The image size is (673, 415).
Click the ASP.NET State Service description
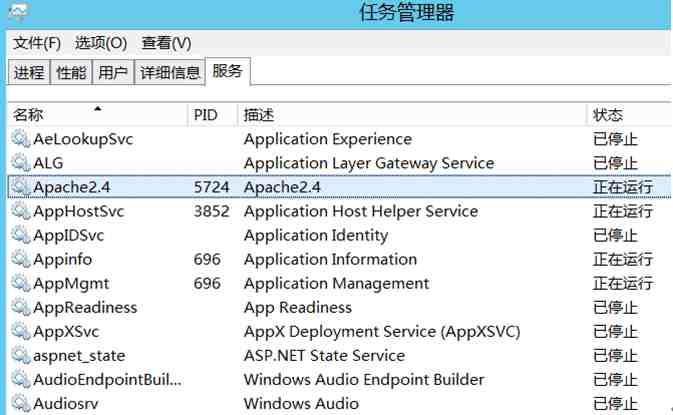click(x=324, y=355)
